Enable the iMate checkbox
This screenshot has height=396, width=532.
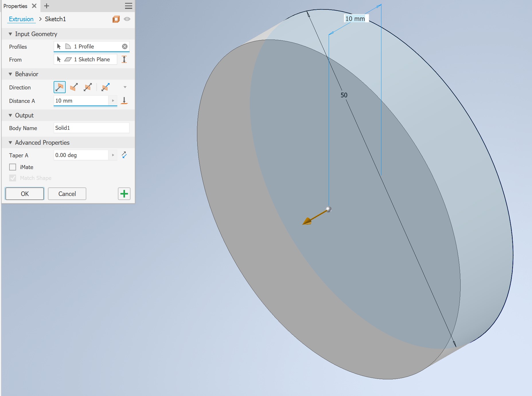[13, 167]
